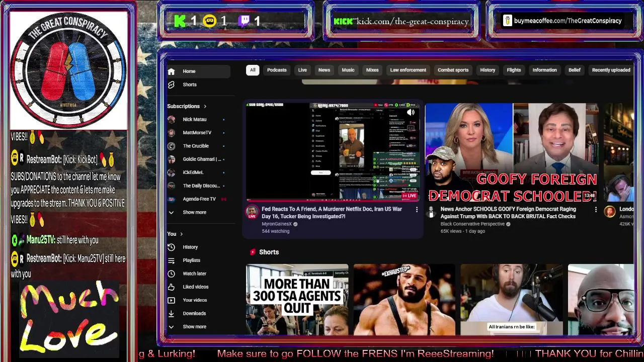Viewport: 644px width, 362px height.
Task: Click the Buy Me a Coffee cup icon
Action: (x=507, y=21)
